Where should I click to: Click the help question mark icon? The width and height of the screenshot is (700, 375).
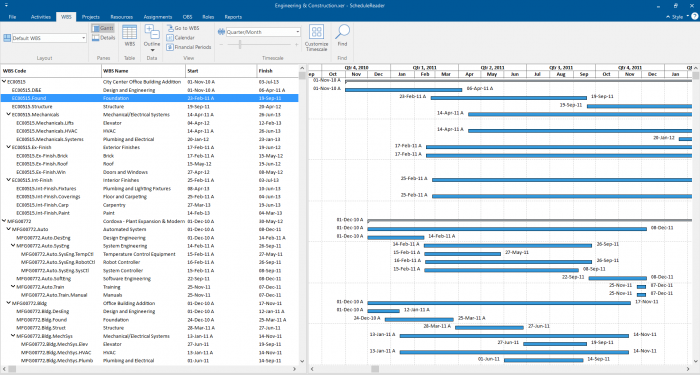pos(695,17)
